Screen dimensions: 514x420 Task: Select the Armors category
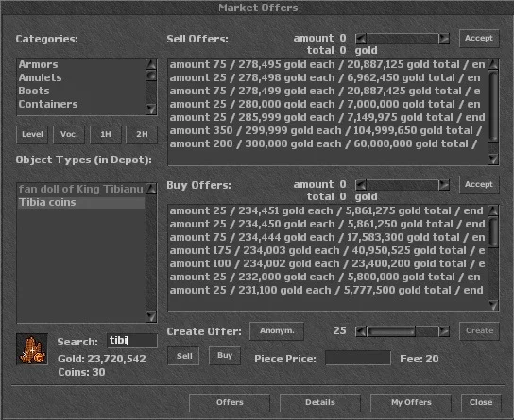point(80,64)
